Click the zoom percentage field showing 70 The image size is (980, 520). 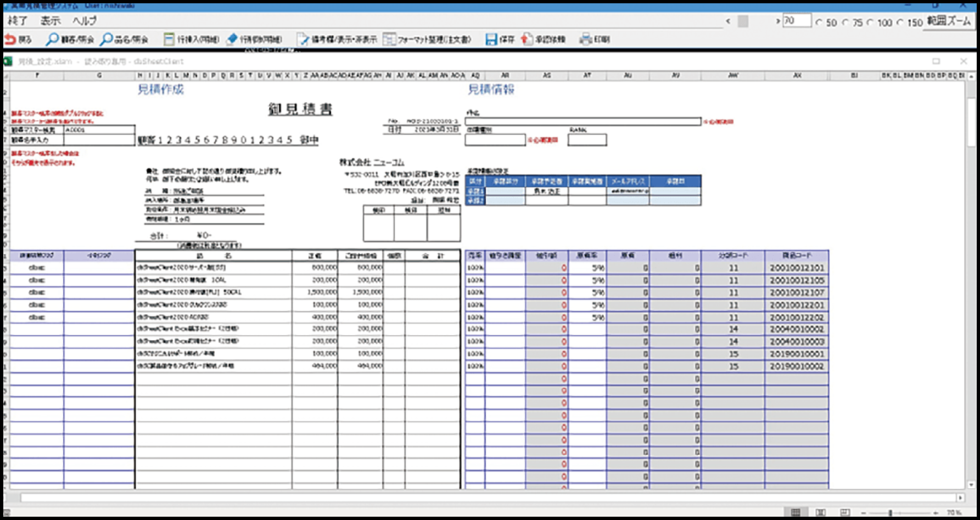tap(797, 21)
